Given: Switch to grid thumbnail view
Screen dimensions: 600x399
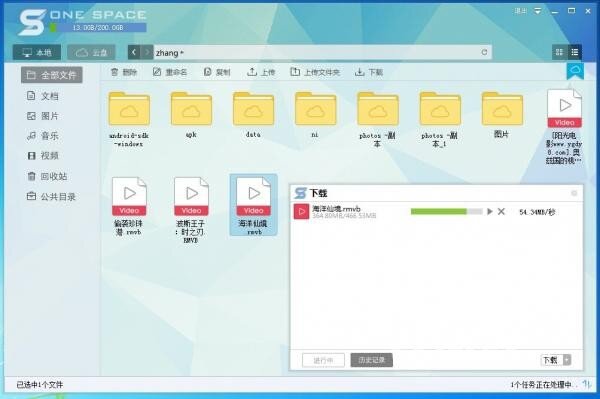Looking at the screenshot, I should pyautogui.click(x=559, y=52).
